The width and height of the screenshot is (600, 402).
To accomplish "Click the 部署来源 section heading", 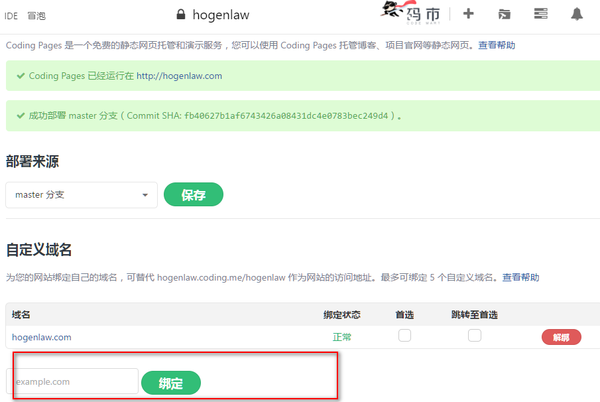I will click(x=33, y=161).
